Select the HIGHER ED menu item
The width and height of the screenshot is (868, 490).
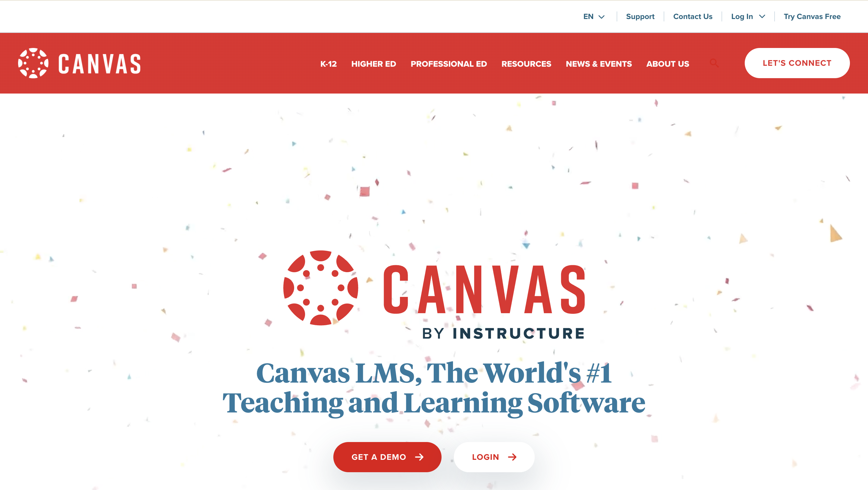tap(374, 64)
